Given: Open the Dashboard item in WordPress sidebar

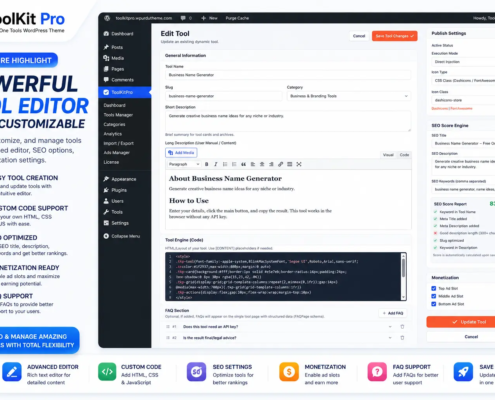Looking at the screenshot, I should point(118,34).
